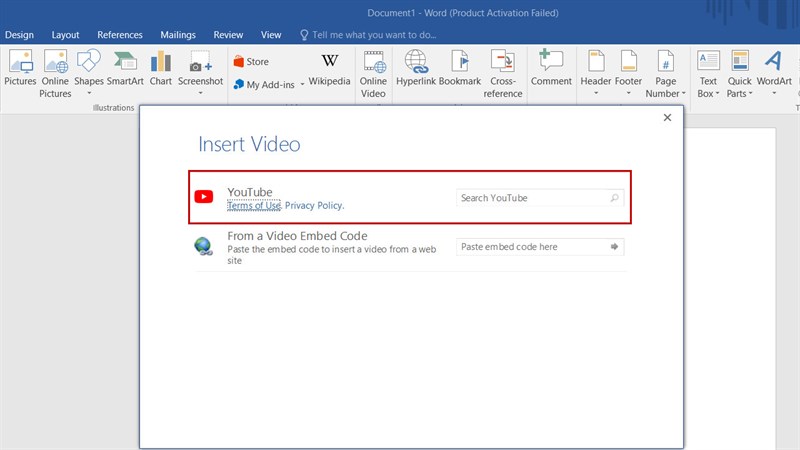
Task: Open YouTube Privacy Policy link
Action: coord(314,206)
